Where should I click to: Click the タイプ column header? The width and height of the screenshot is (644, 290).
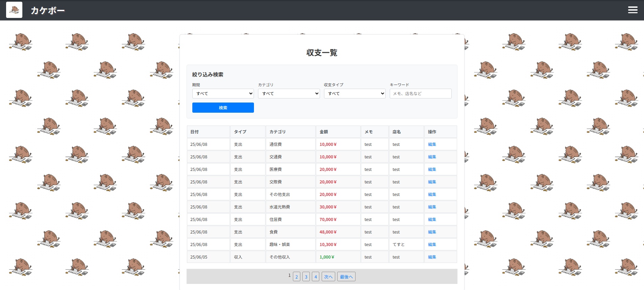tap(248, 132)
